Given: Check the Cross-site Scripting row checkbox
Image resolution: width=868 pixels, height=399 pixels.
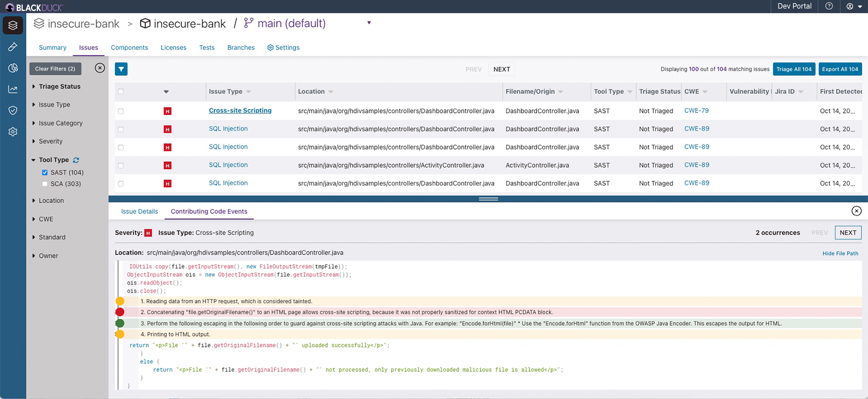Looking at the screenshot, I should click(x=120, y=111).
